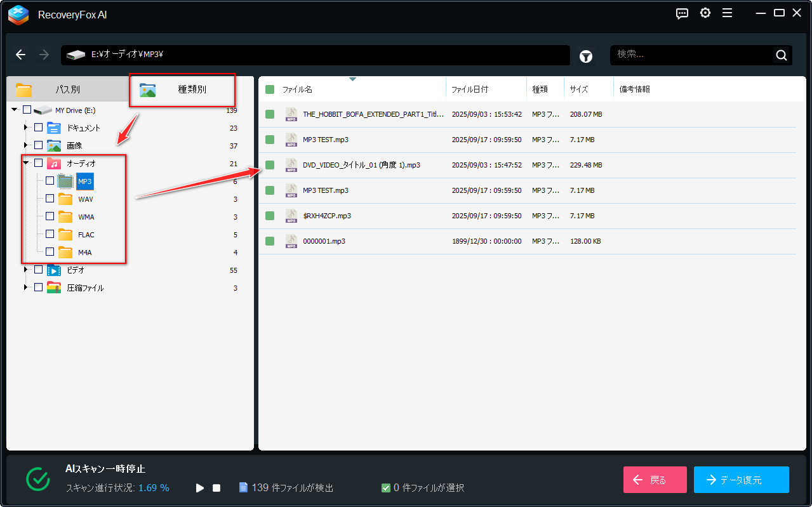Expand the ドキュメント category
The image size is (812, 507).
pos(26,128)
